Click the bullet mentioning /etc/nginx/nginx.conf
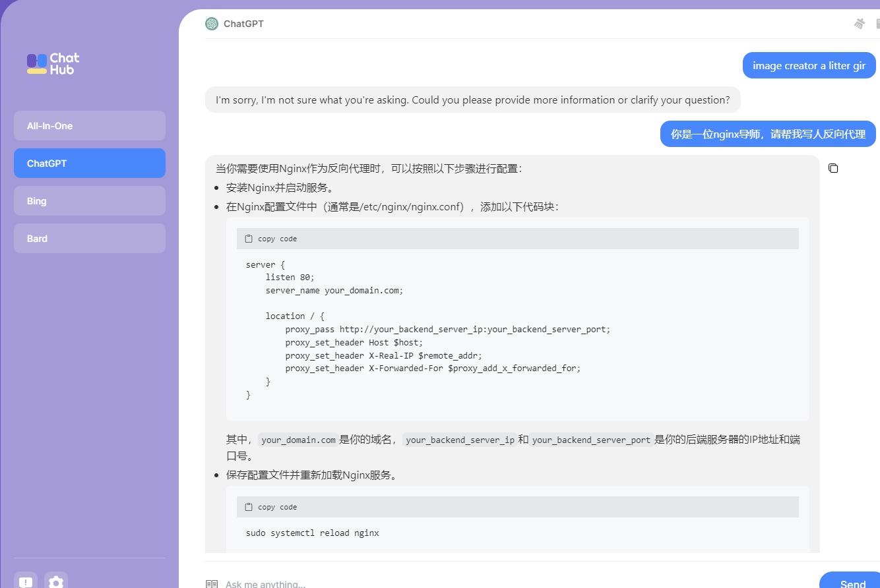Screen dimensions: 880x588 (393, 207)
